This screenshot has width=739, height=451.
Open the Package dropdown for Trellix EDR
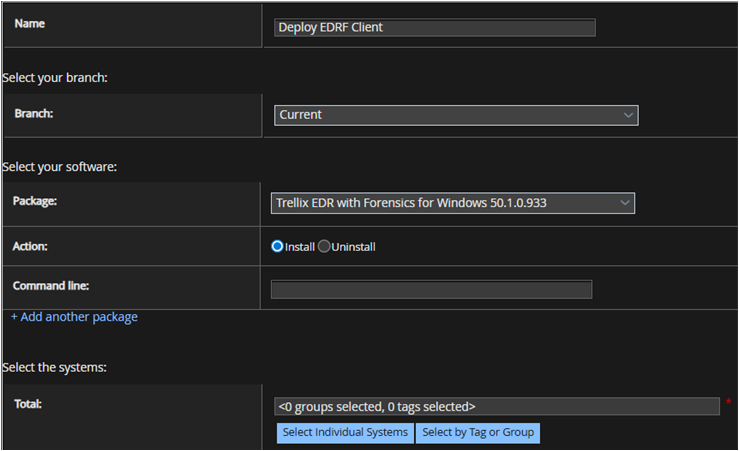click(452, 203)
